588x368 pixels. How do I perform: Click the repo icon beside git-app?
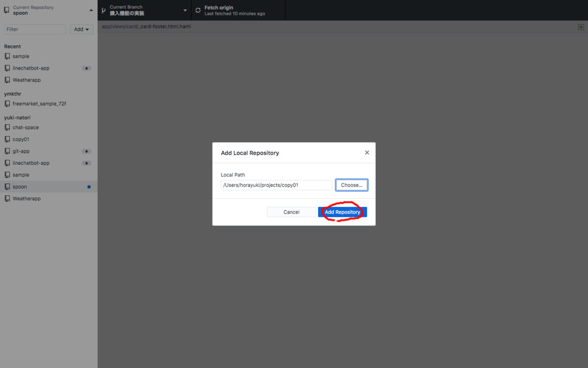[7, 151]
